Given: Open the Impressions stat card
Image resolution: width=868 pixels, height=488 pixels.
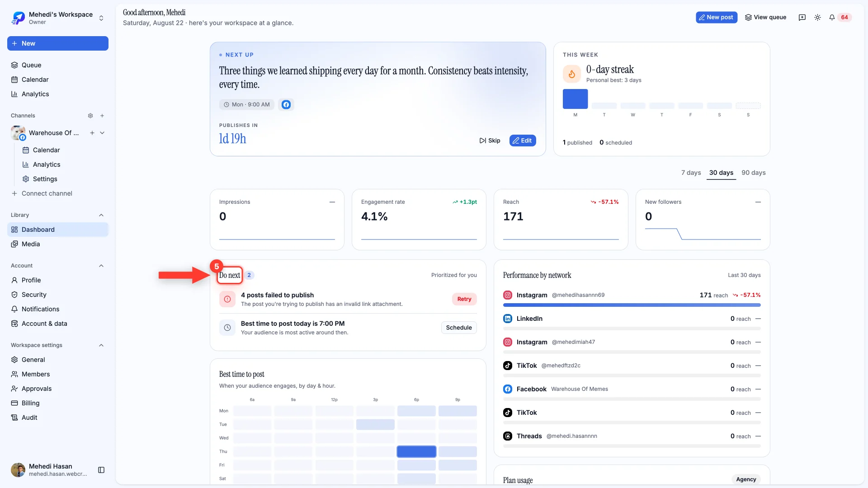Looking at the screenshot, I should point(277,220).
